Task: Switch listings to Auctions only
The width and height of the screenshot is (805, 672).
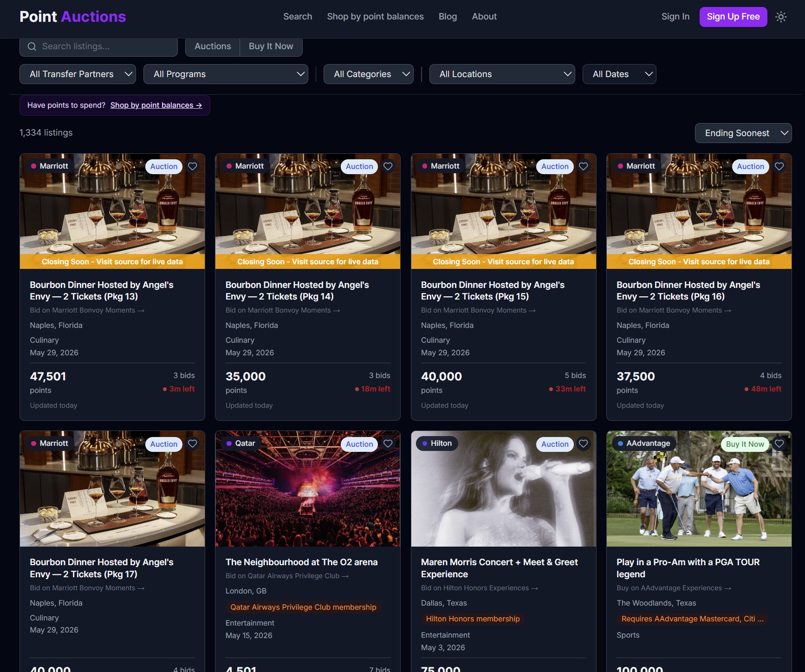Action: point(213,46)
